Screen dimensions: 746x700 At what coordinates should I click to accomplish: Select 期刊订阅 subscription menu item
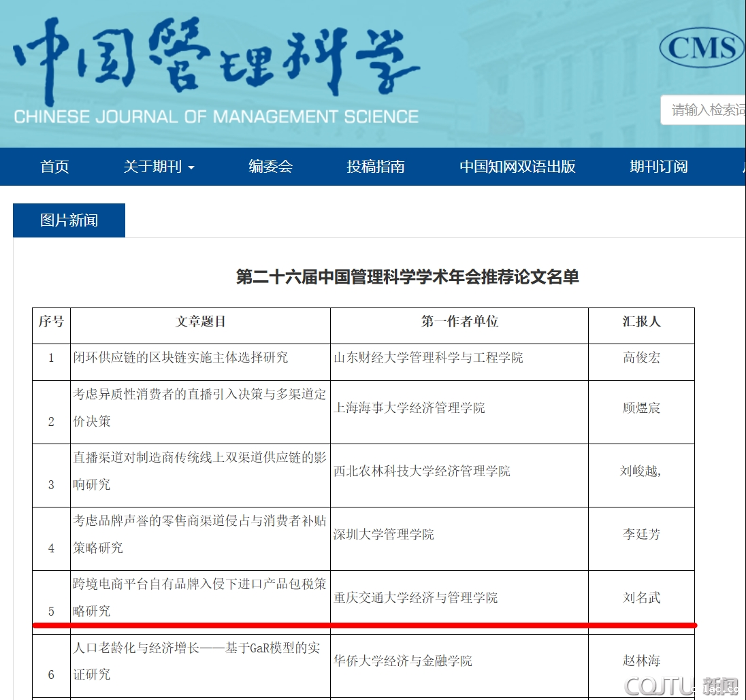pyautogui.click(x=658, y=167)
